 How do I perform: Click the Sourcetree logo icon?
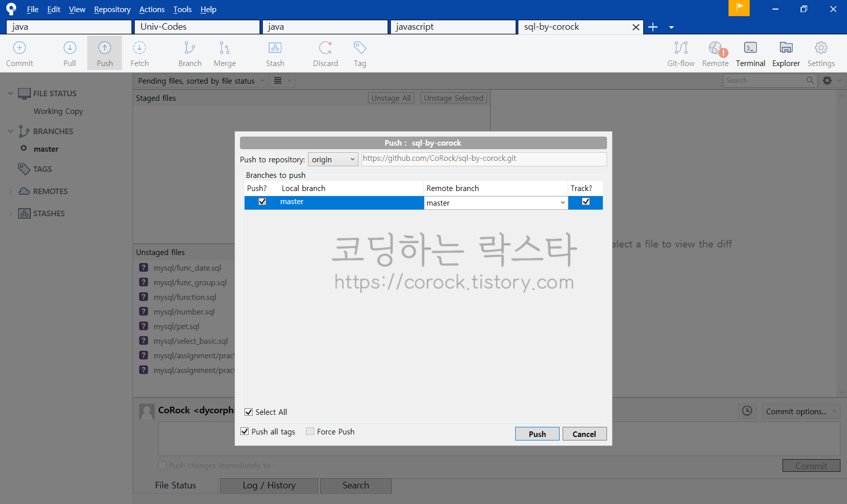click(11, 9)
